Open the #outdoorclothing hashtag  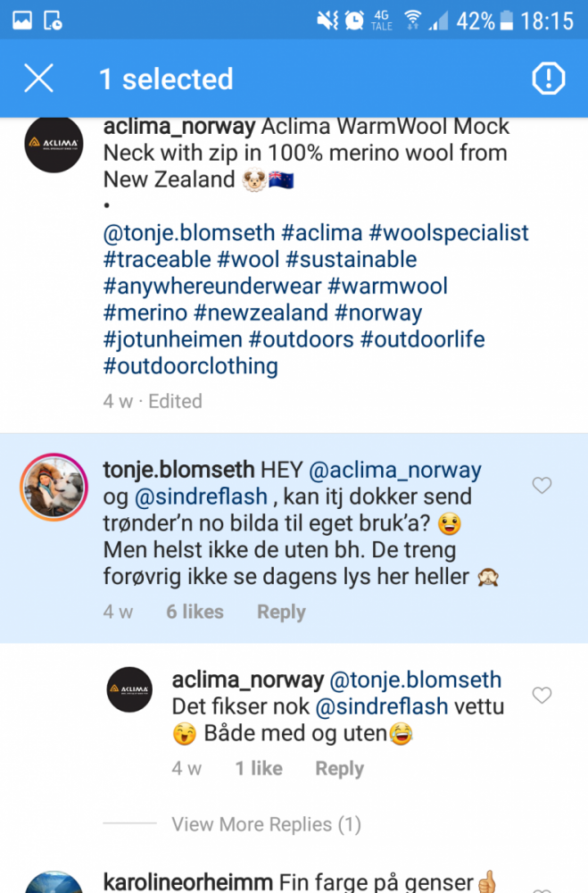click(x=191, y=366)
